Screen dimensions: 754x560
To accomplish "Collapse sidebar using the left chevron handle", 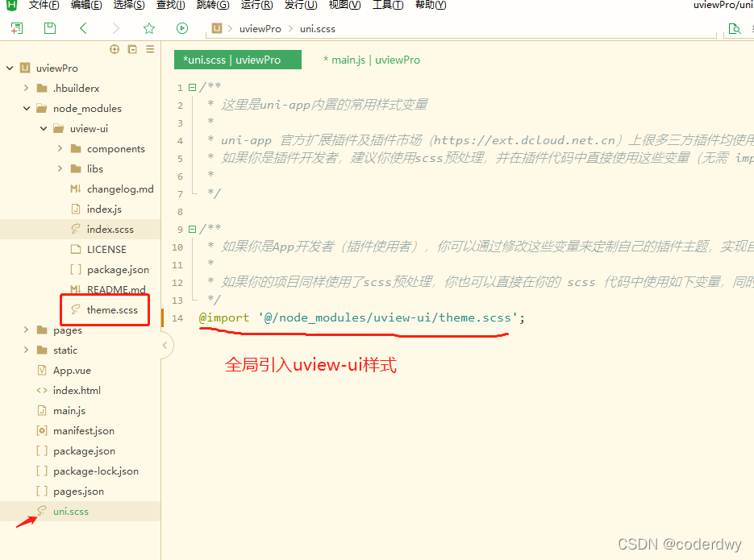I will [165, 346].
